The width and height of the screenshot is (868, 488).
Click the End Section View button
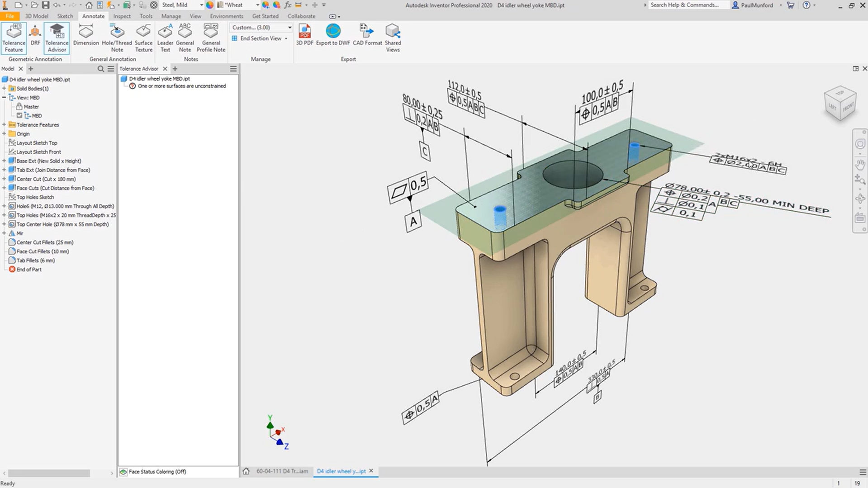click(257, 39)
